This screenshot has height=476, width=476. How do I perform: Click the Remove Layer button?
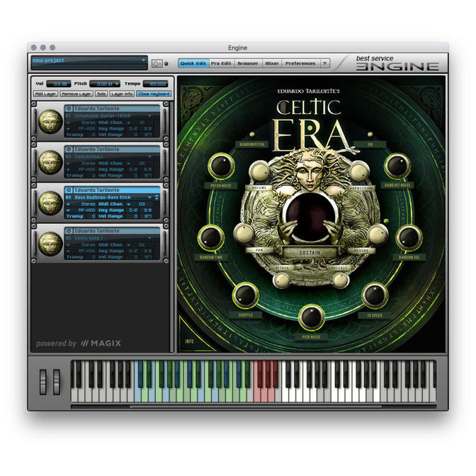point(76,93)
